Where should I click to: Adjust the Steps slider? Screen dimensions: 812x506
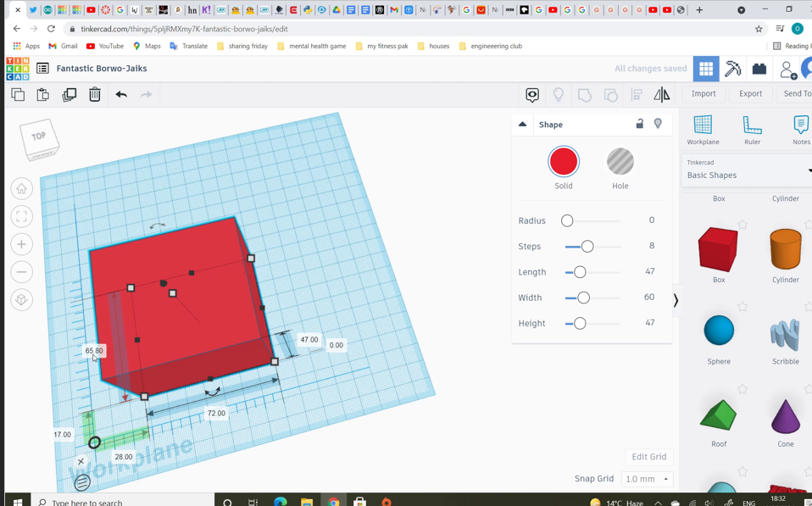pos(586,247)
